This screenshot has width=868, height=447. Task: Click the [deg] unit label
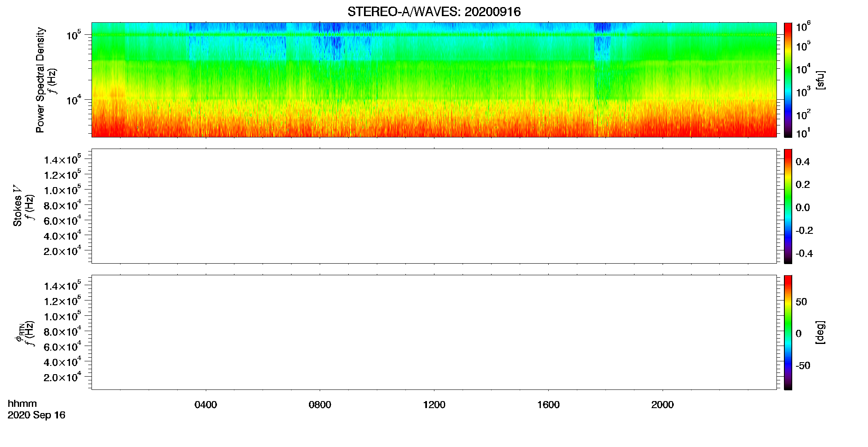tap(820, 332)
